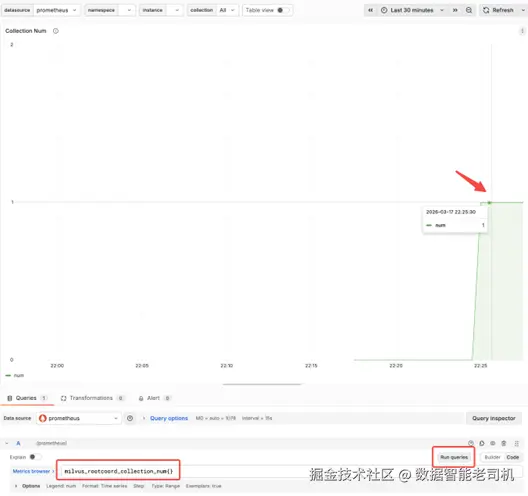Open the Metrics browser
This screenshot has height=496, width=528.
click(x=33, y=471)
